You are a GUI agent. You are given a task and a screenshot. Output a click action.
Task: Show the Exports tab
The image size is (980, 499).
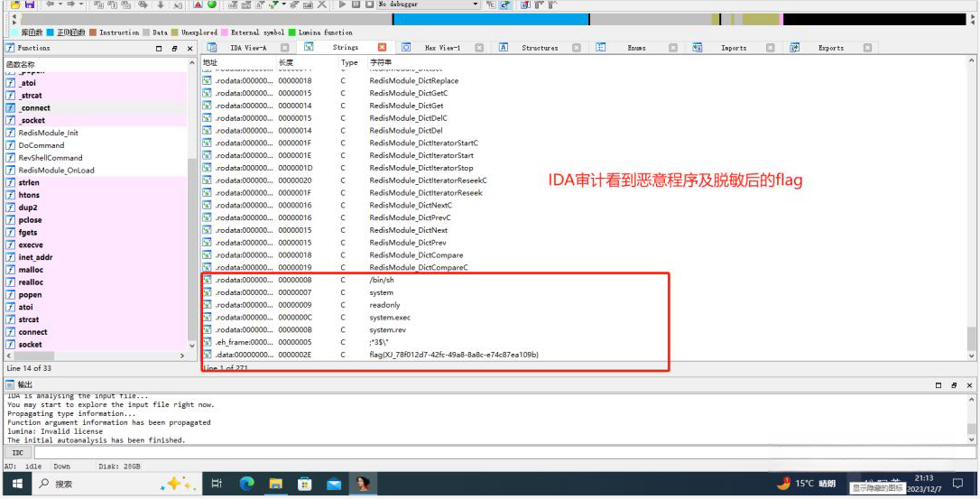tap(830, 48)
